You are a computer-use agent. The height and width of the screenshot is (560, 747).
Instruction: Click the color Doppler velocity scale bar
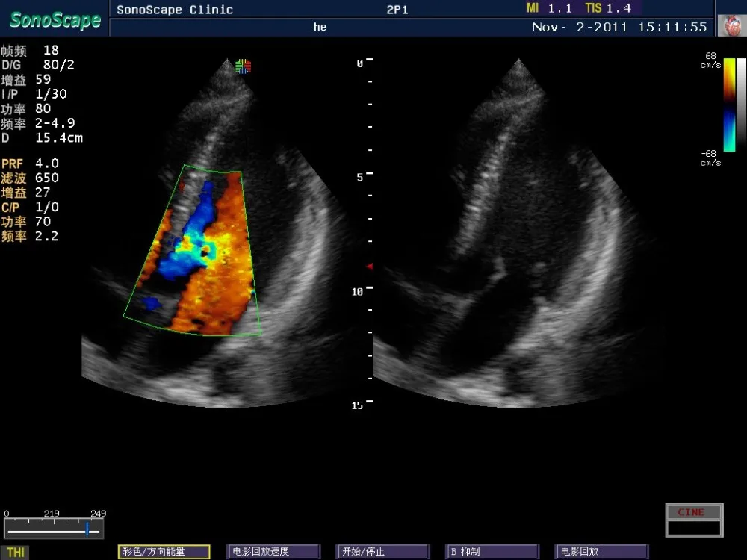coord(729,105)
